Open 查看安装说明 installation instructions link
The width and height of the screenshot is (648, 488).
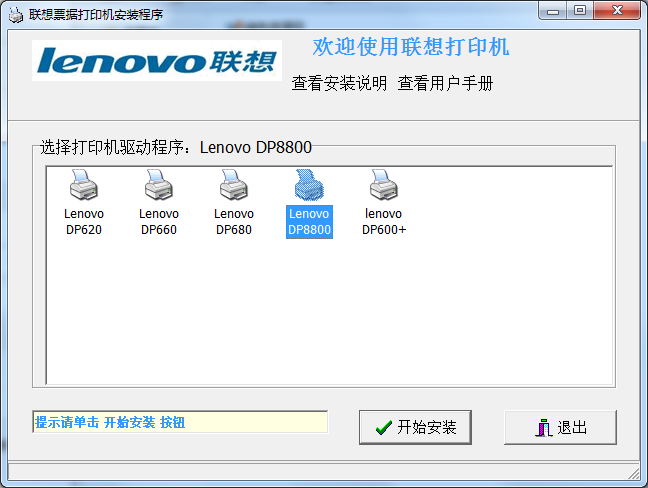pos(339,83)
